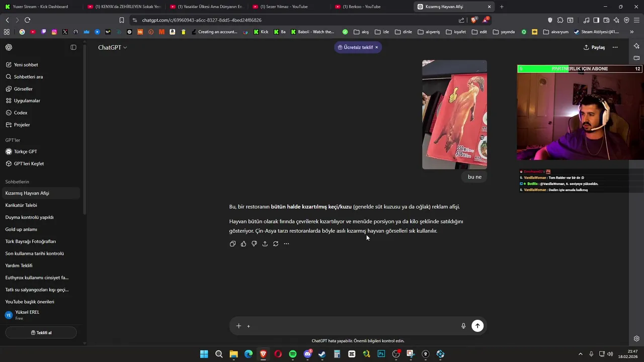
Task: Click the Teklifi al button
Action: click(x=41, y=332)
